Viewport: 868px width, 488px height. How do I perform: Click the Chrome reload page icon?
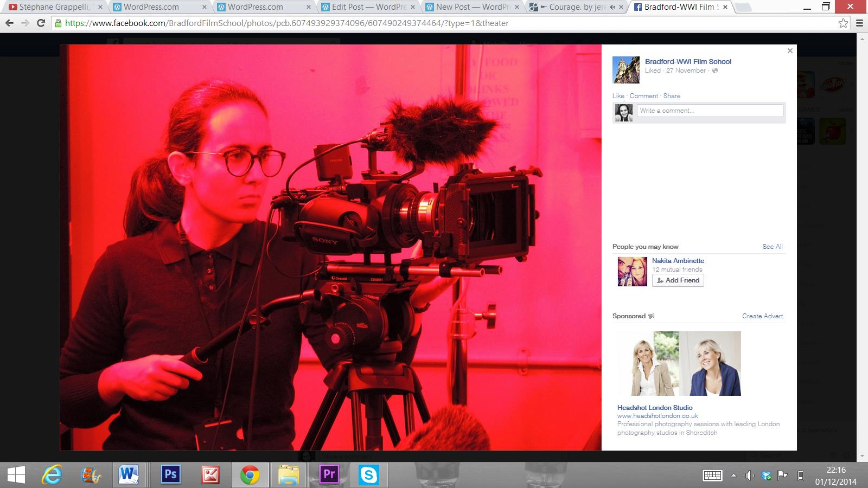tap(41, 23)
